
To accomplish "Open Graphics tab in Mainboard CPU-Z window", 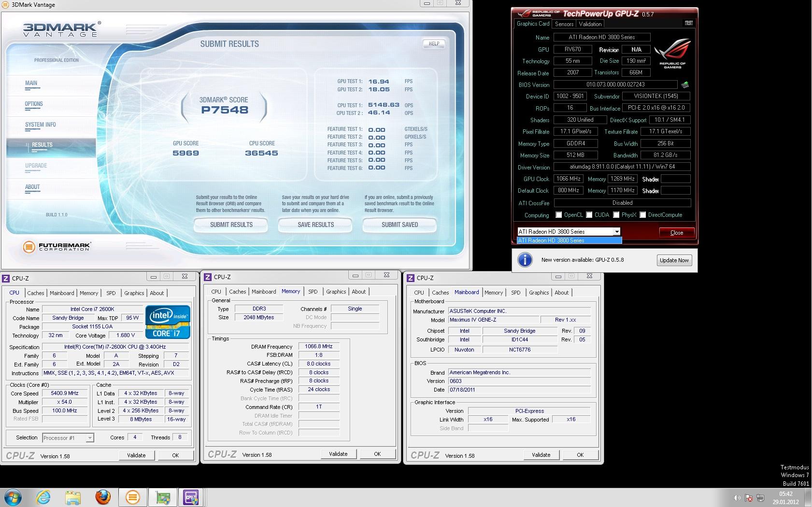I will [539, 293].
